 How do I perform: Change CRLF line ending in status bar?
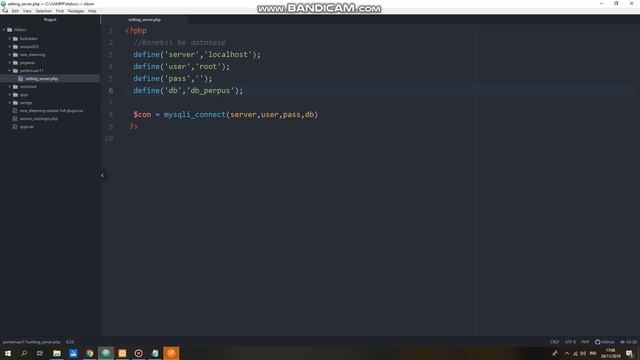(555, 342)
